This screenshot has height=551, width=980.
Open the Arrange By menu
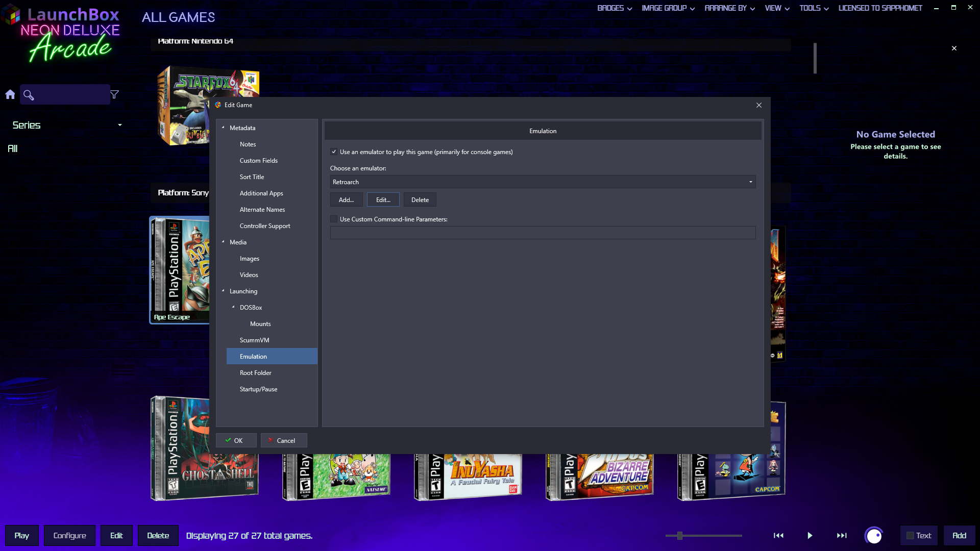point(729,8)
